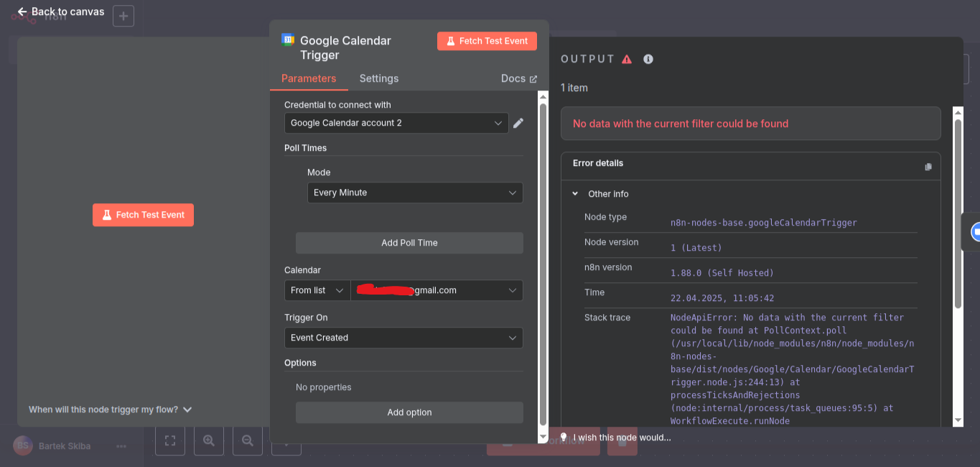980x467 pixels.
Task: Switch to the Parameters tab
Action: point(309,78)
